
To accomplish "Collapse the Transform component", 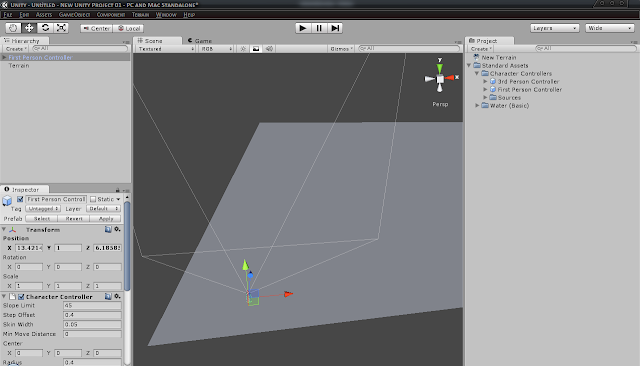I will click(4, 229).
